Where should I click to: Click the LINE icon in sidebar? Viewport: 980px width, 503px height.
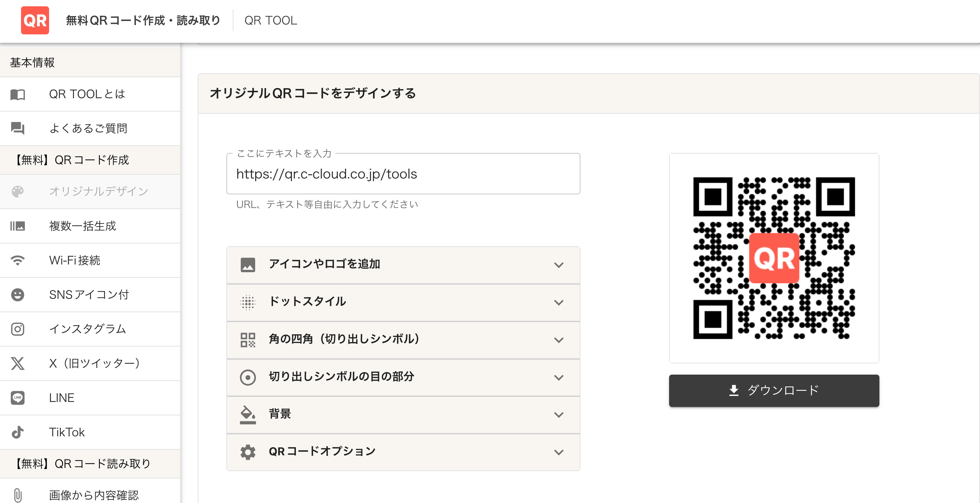pyautogui.click(x=18, y=397)
